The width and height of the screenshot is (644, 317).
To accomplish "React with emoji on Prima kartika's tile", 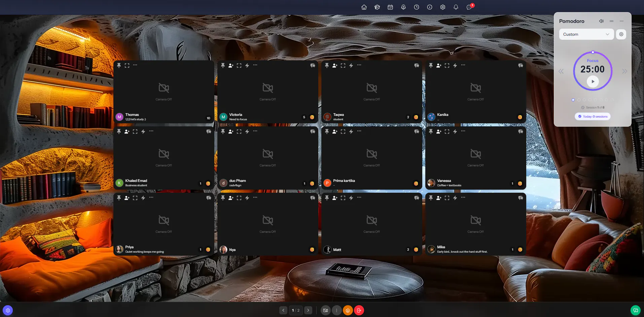I will [416, 184].
